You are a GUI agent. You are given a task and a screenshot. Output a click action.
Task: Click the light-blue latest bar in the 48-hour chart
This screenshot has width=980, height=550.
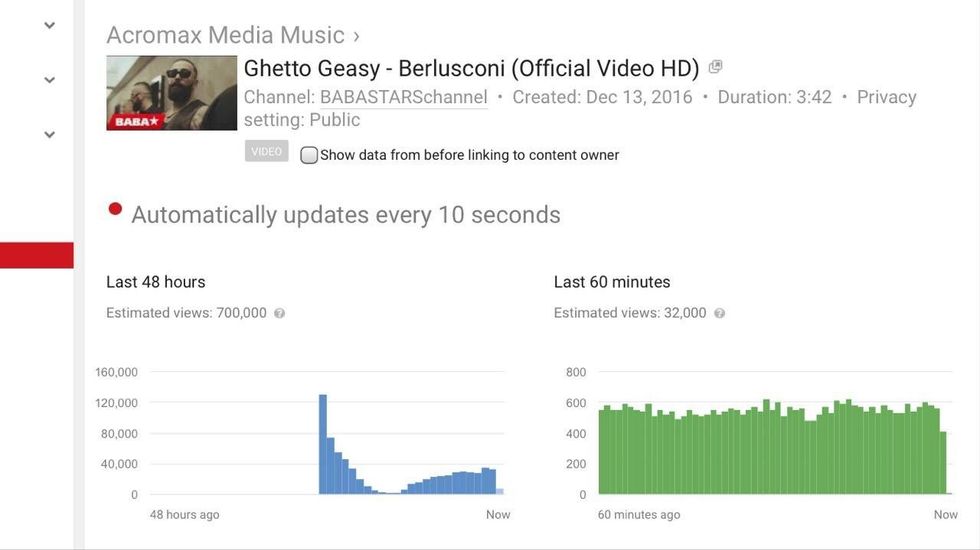click(500, 491)
